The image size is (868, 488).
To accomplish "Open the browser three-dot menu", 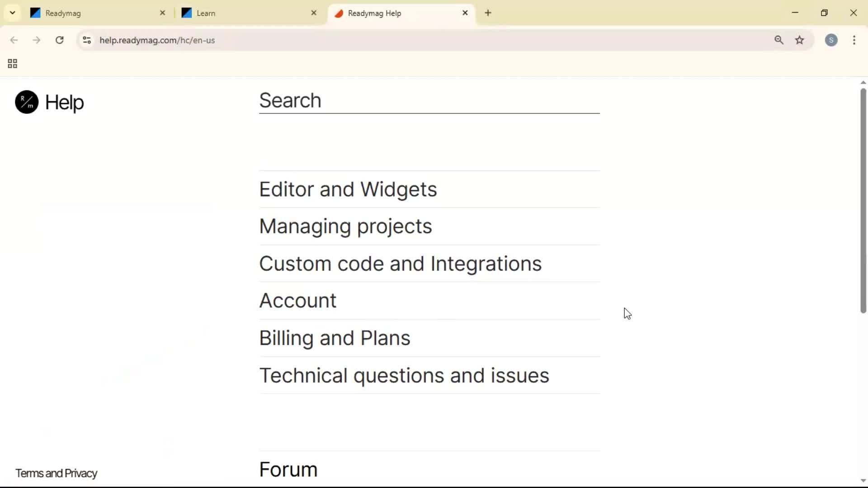I will tap(855, 40).
